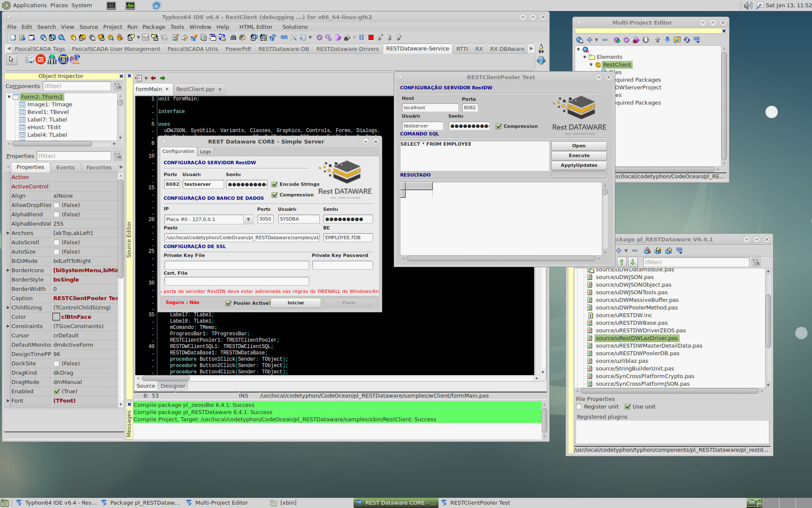Click the red back arrow in Source Editor
Viewport: 812px width, 508px height.
pyautogui.click(x=153, y=78)
